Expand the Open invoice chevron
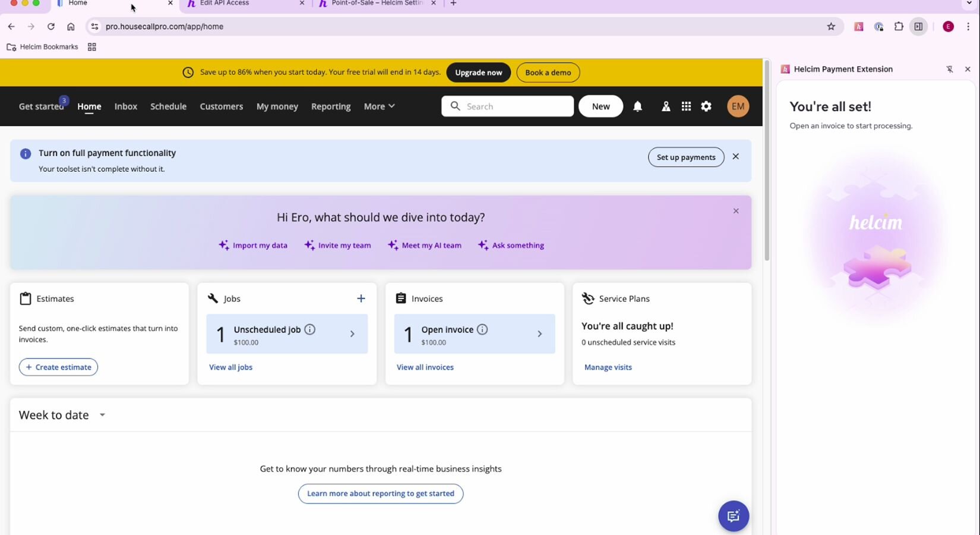This screenshot has height=535, width=980. tap(539, 334)
